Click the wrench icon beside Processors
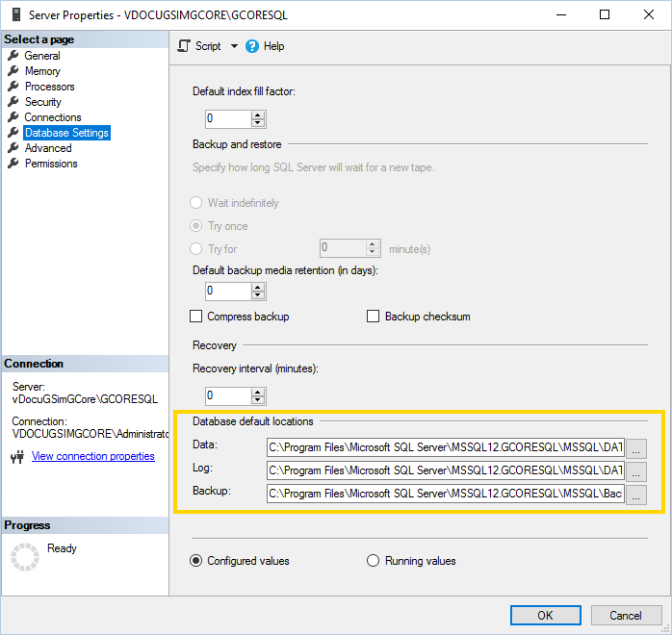 [13, 87]
